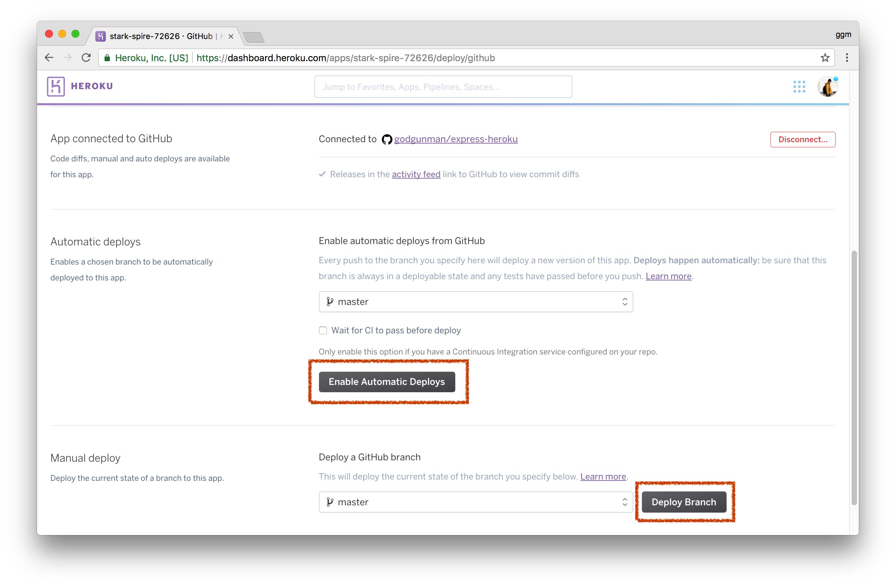The image size is (896, 588).
Task: Click the page vertical scrollbar
Action: pos(854,378)
